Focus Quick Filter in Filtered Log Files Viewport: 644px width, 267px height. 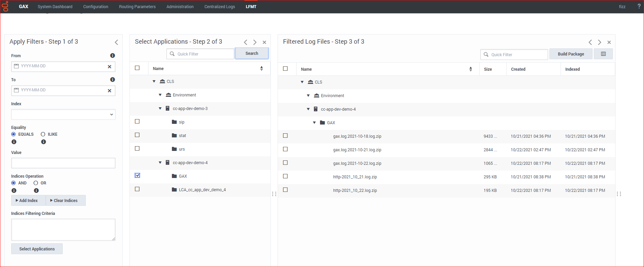click(514, 54)
